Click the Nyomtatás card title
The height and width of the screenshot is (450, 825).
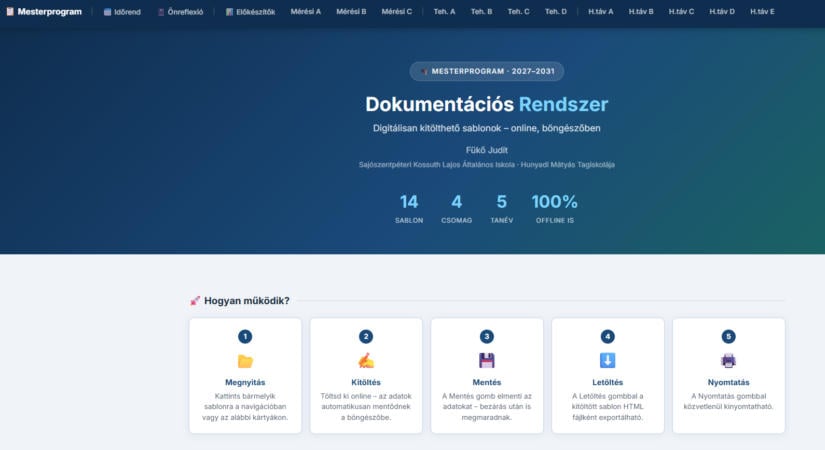pos(728,382)
